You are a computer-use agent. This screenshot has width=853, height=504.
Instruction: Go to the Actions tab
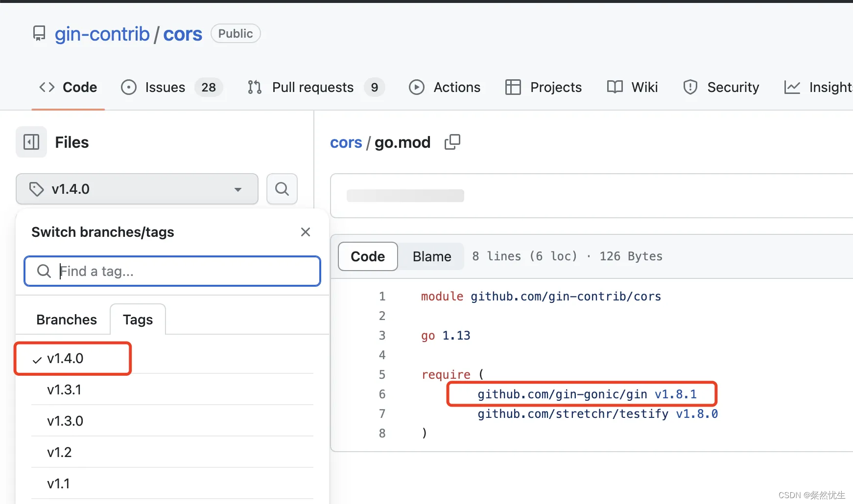(x=445, y=87)
